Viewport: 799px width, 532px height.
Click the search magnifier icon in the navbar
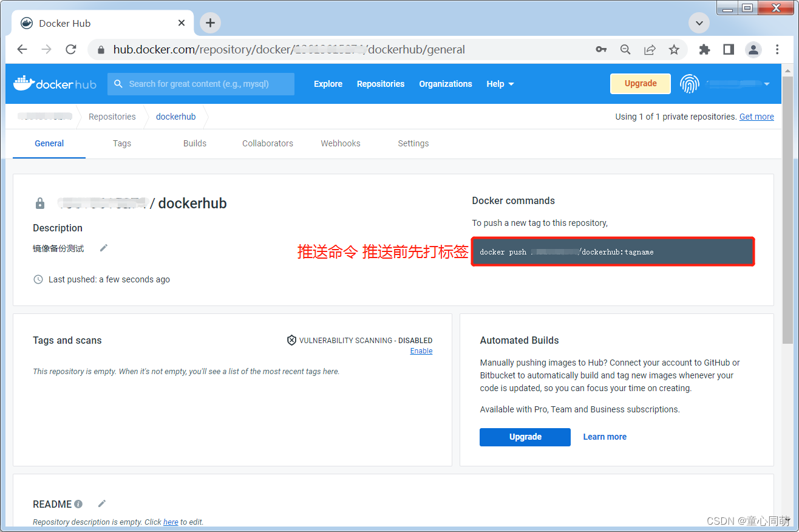(118, 83)
